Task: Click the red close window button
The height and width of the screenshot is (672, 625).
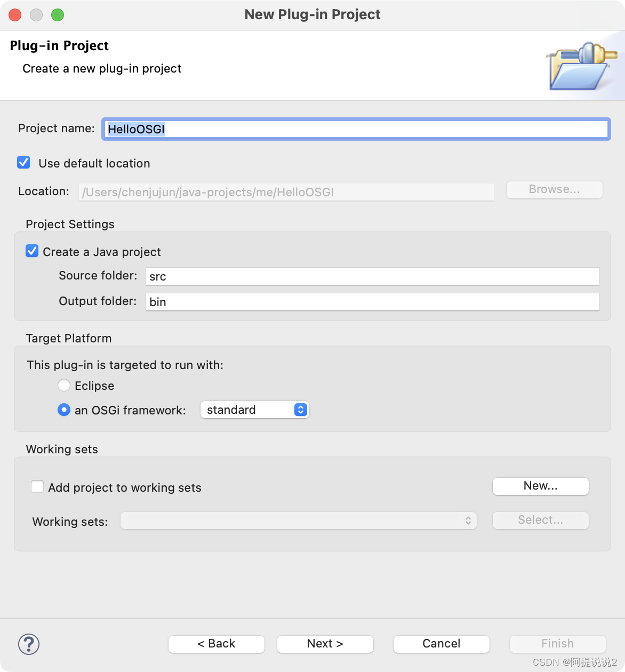Action: 15,15
